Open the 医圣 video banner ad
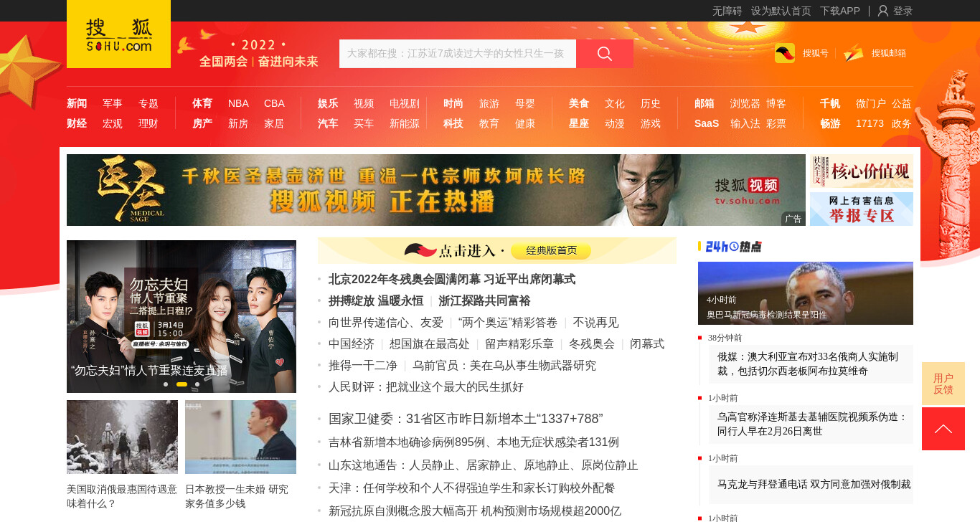The height and width of the screenshot is (522, 980). coord(436,190)
